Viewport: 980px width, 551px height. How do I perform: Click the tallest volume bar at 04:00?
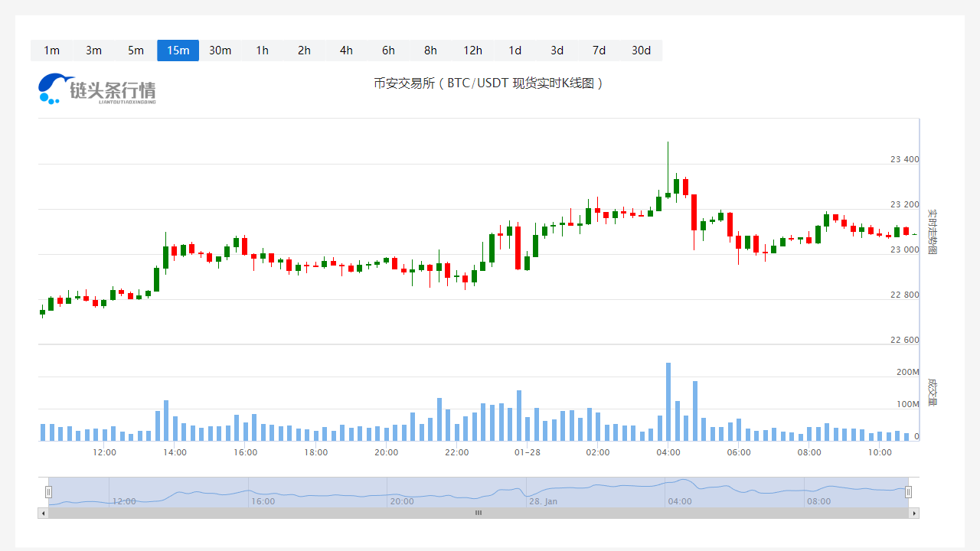coord(668,402)
